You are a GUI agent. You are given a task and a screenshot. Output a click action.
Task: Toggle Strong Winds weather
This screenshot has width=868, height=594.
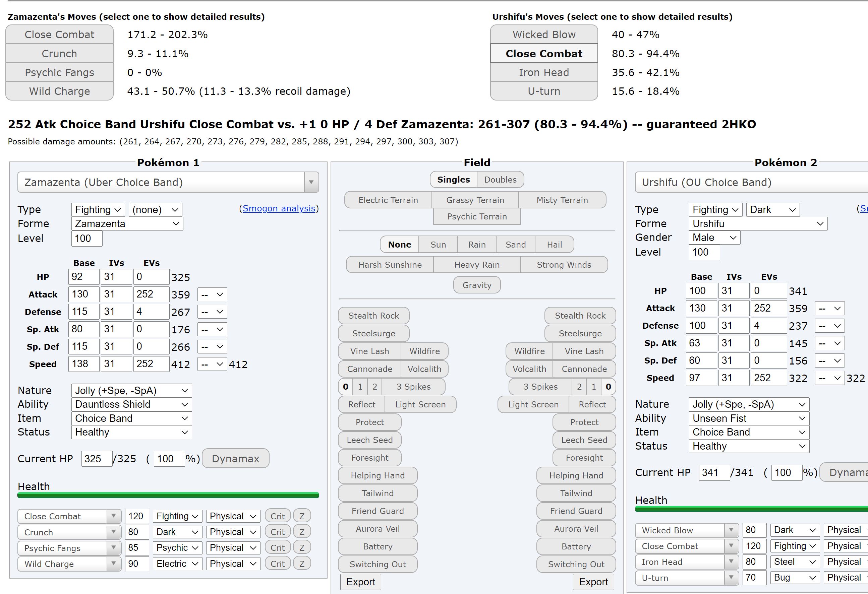[x=564, y=265]
